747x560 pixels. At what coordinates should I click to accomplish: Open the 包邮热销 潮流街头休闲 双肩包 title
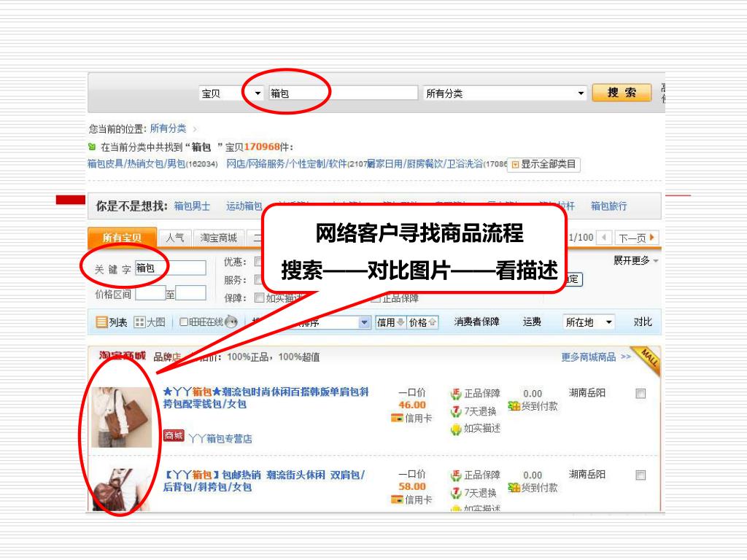click(264, 481)
